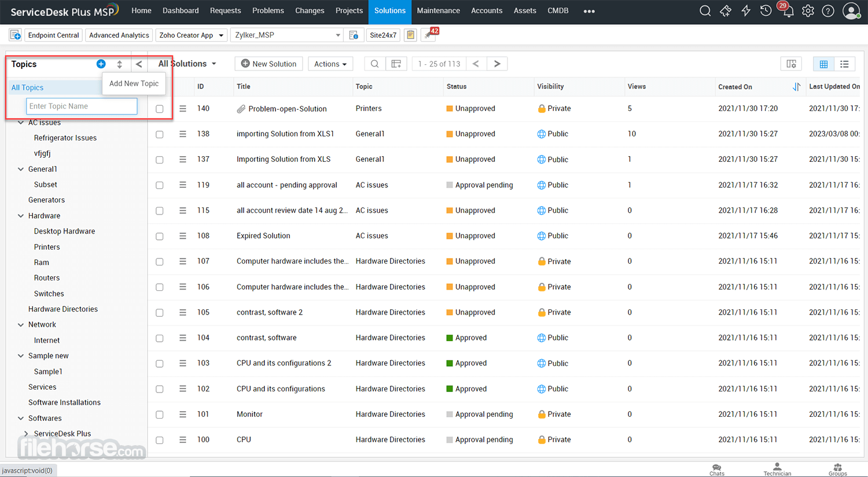Click the blue plus Add New Topic icon
868x477 pixels.
[x=101, y=64]
